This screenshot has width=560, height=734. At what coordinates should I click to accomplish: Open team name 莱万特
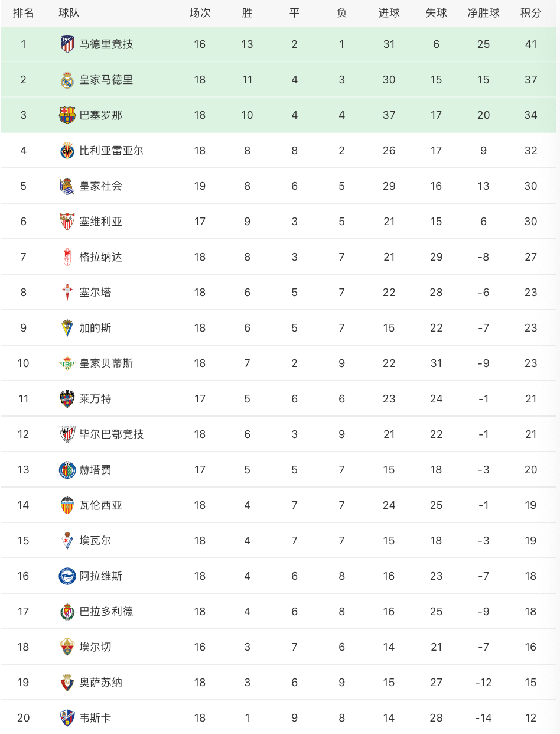tap(95, 399)
